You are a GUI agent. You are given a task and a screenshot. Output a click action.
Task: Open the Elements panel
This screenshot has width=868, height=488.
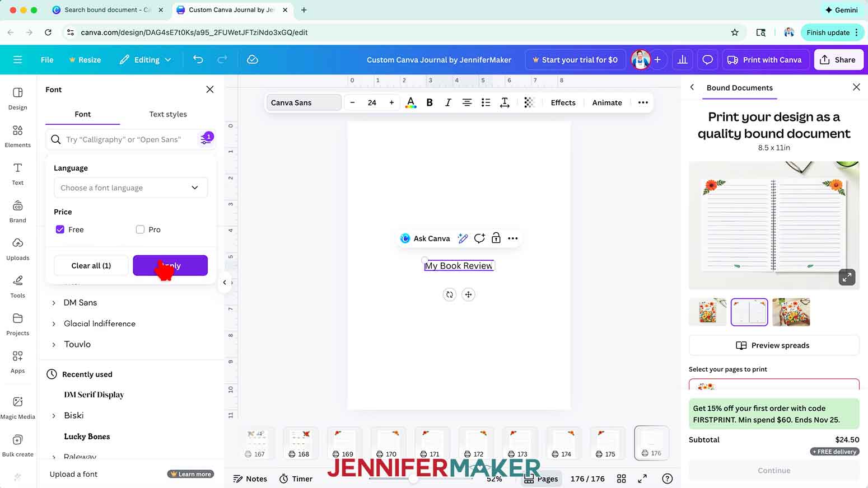pos(17,135)
